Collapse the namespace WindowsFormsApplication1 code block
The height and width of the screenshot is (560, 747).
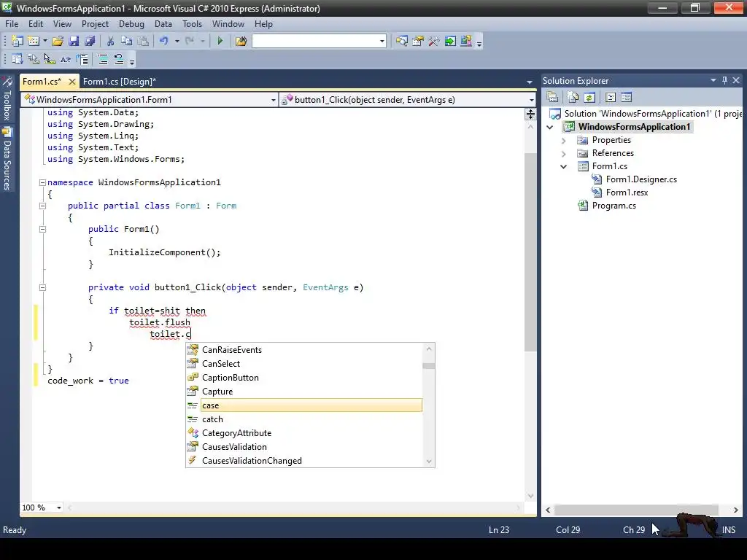pyautogui.click(x=42, y=182)
